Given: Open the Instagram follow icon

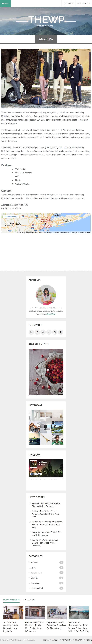Looking at the screenshot, I should pos(60,332).
